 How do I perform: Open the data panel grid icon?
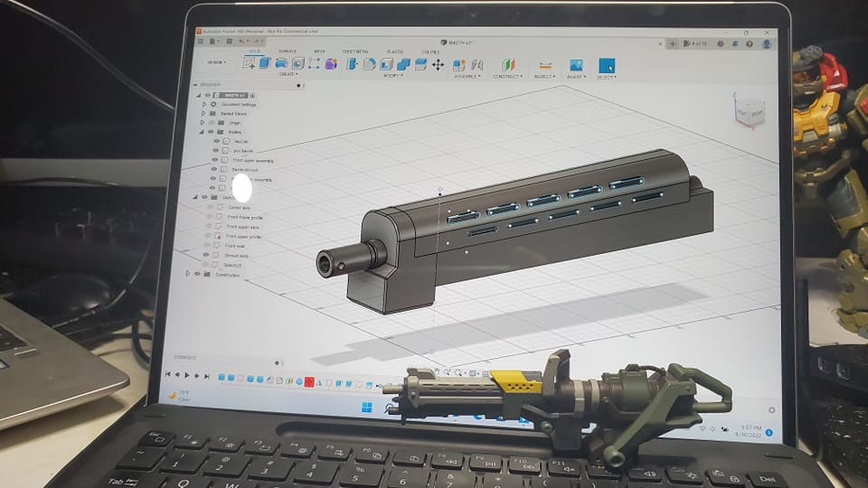coord(201,41)
